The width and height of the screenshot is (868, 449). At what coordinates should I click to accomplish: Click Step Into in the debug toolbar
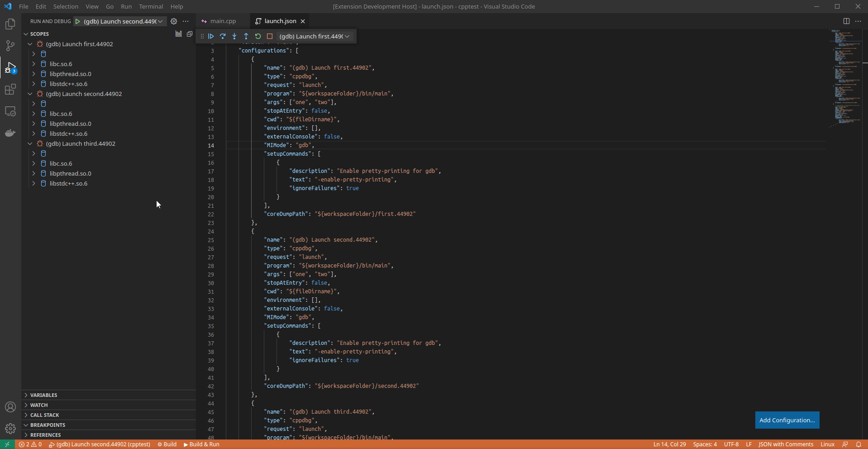coord(234,36)
